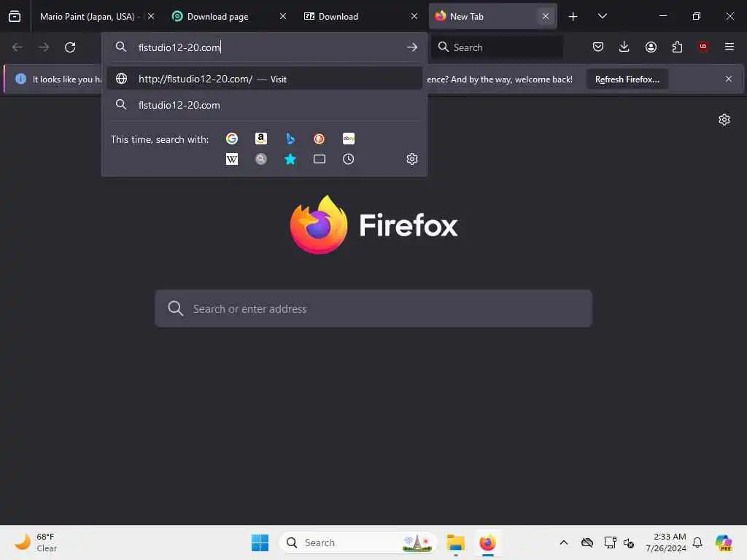Screen dimensions: 747x560
Task: Close the Download page tab
Action: 283,16
